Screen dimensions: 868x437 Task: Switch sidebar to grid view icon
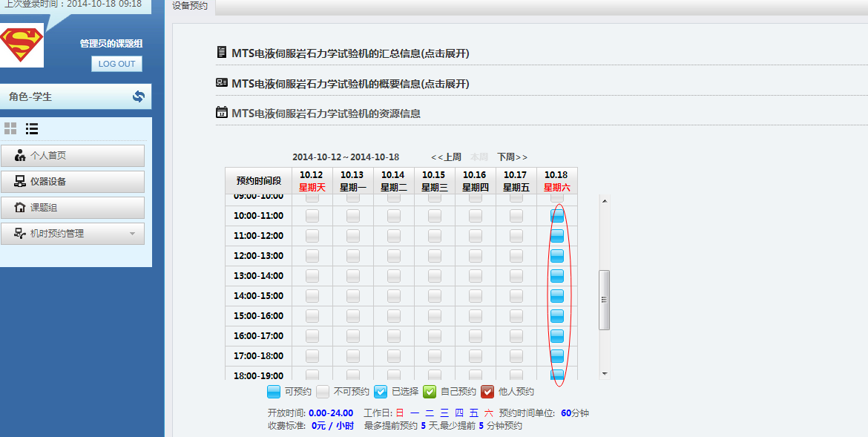pos(10,129)
